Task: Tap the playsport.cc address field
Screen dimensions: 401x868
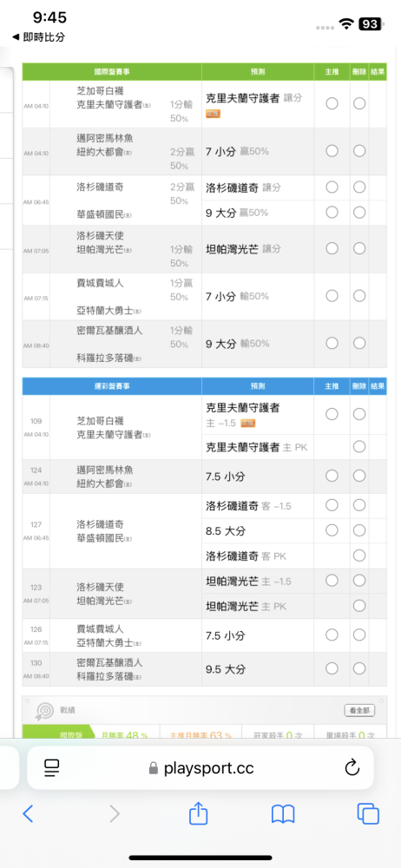Action: [200, 767]
